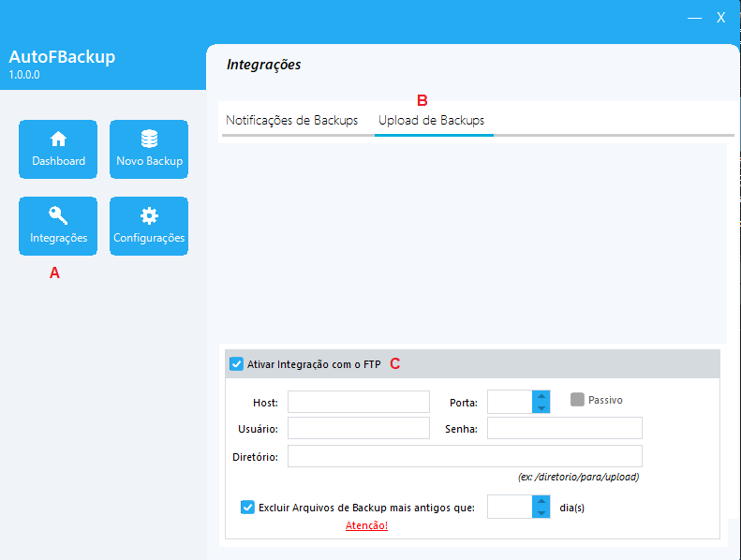Open Integrações key icon button
The height and width of the screenshot is (560, 741).
[x=58, y=227]
